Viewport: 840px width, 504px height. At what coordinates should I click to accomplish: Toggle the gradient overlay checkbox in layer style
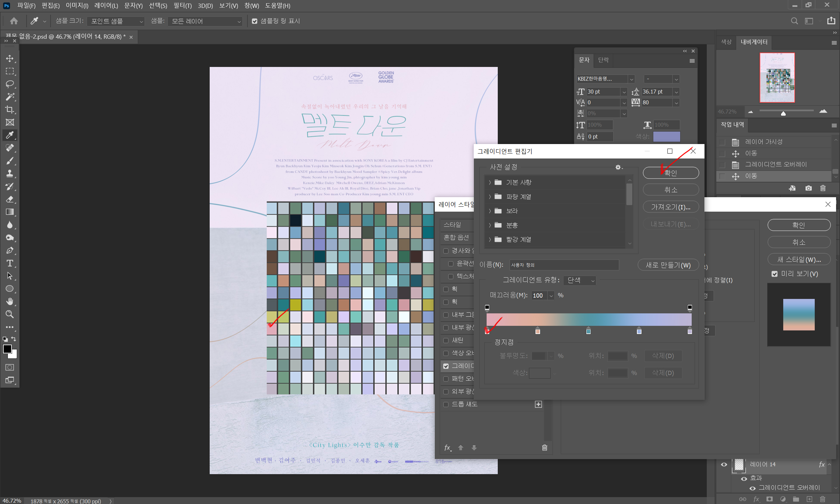tap(446, 366)
